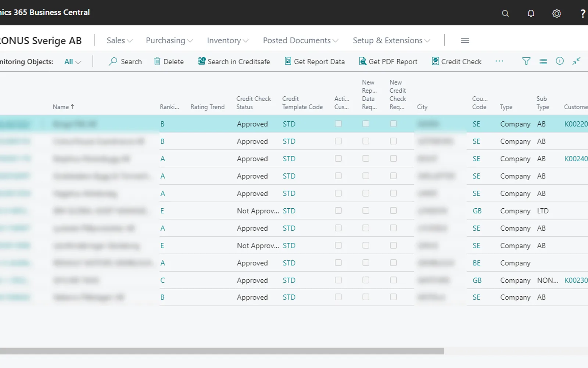Click the Search in Creditsafe icon

[201, 61]
